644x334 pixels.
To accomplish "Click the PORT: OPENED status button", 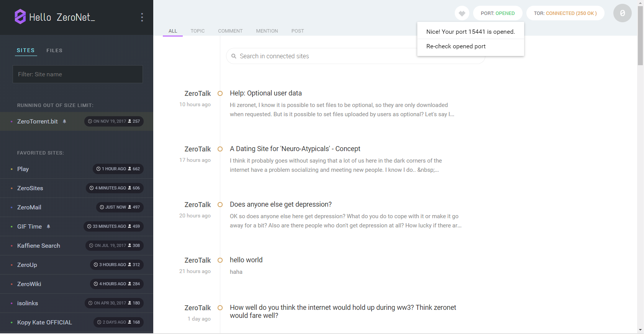I will pos(498,13).
